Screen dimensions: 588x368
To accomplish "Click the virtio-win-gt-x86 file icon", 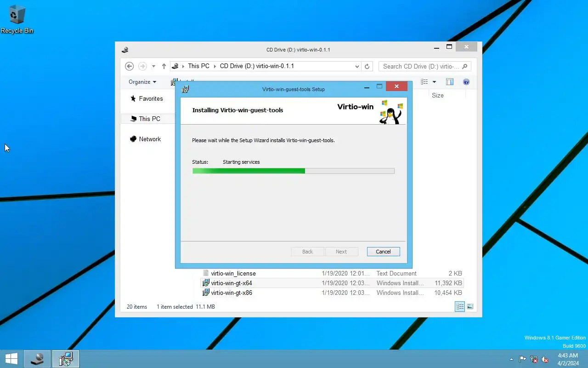I will coord(206,293).
